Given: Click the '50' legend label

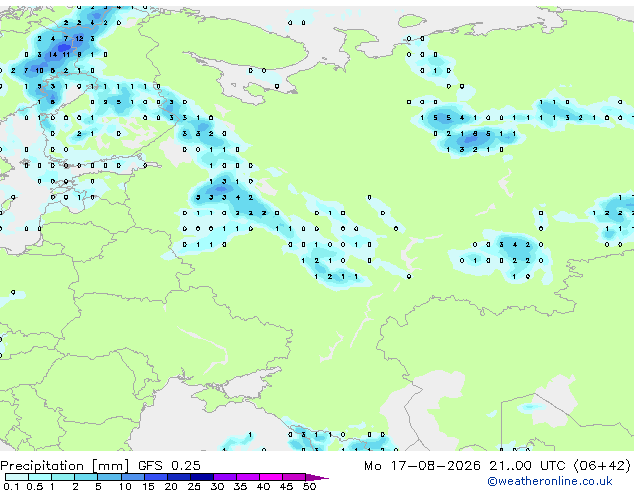Looking at the screenshot, I should pyautogui.click(x=309, y=486).
